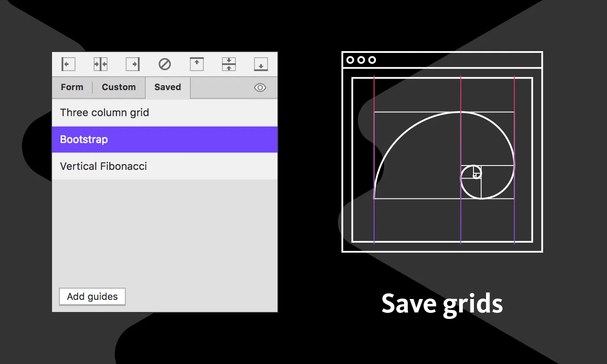Clear all guides with the circle-slash icon

point(165,65)
